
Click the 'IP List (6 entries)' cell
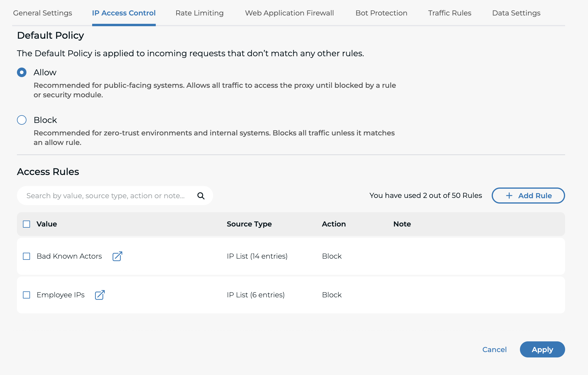click(x=256, y=295)
